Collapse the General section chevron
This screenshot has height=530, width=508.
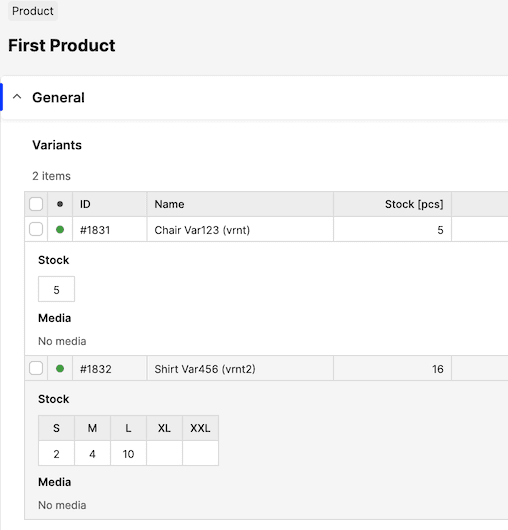click(17, 97)
